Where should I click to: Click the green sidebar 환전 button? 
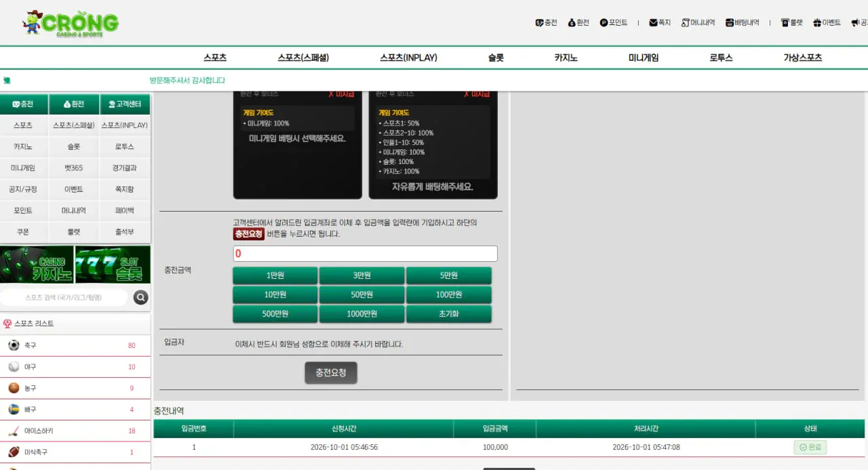pos(74,104)
